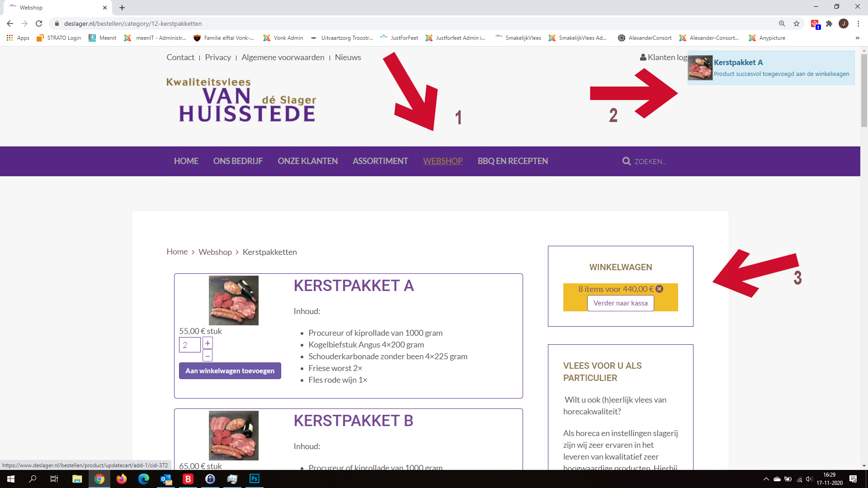Screen dimensions: 868x488
Task: Open the browser extensions puzzle icon
Action: (829, 23)
